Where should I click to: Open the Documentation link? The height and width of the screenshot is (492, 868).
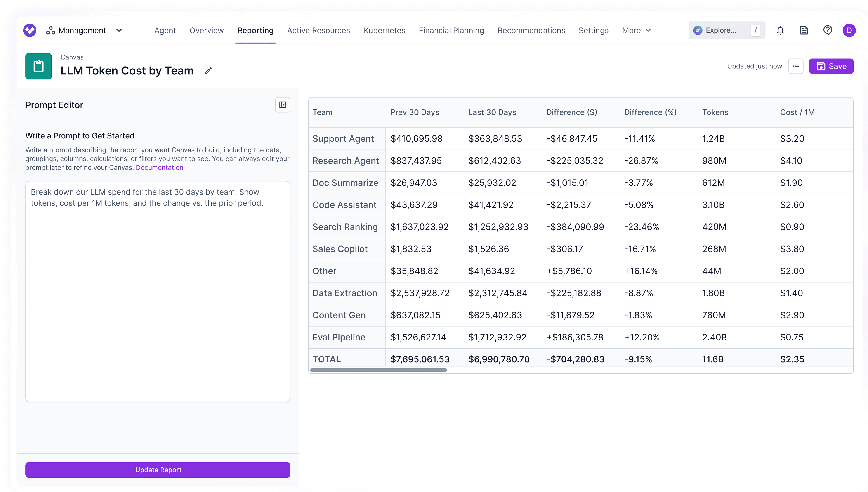[159, 168]
